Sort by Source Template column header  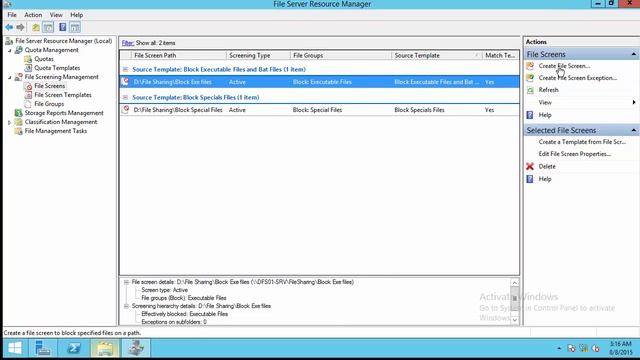click(437, 55)
